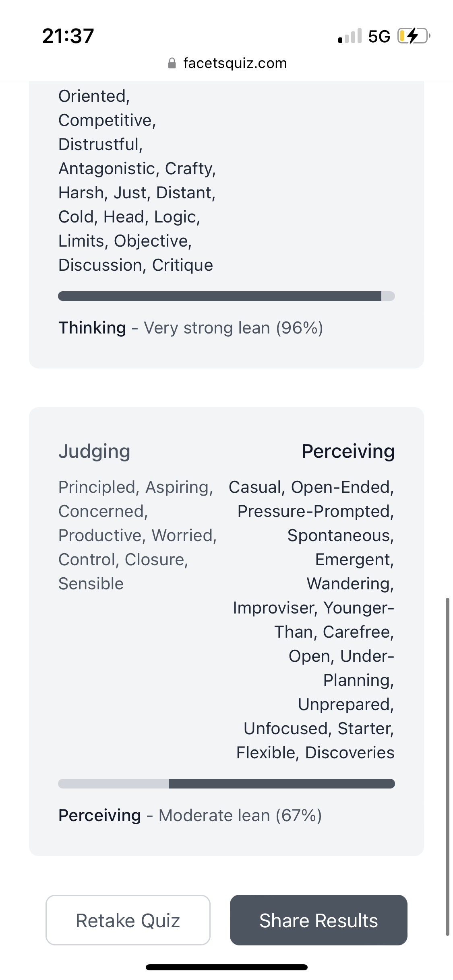
Task: Select the Judging heading
Action: 94,451
